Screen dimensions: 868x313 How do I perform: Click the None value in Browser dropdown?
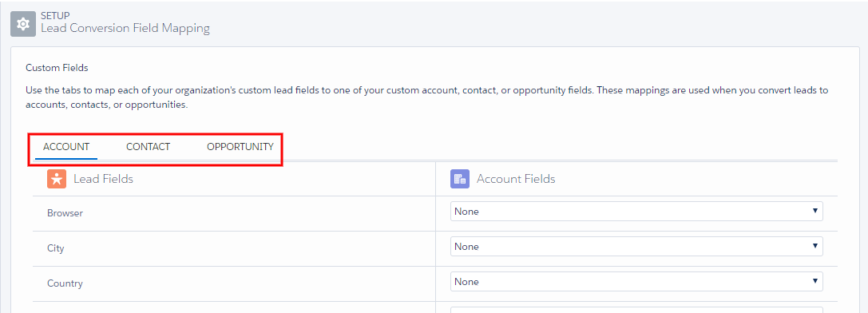[x=466, y=211]
